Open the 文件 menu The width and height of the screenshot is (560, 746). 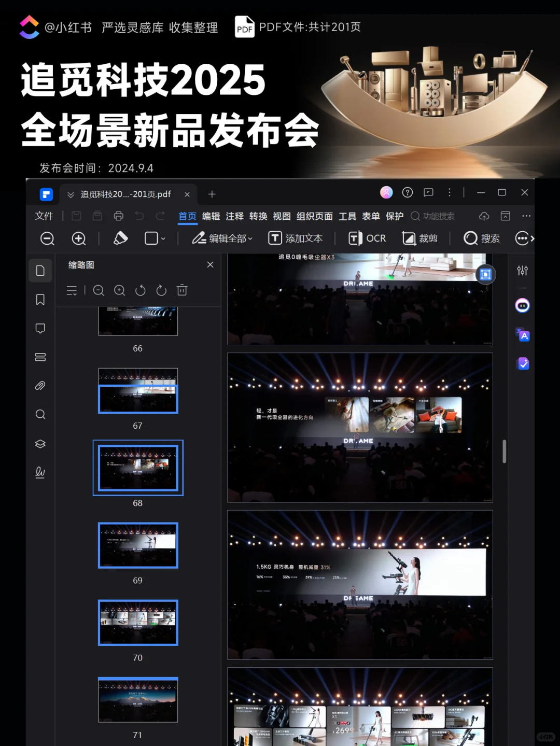(x=44, y=216)
